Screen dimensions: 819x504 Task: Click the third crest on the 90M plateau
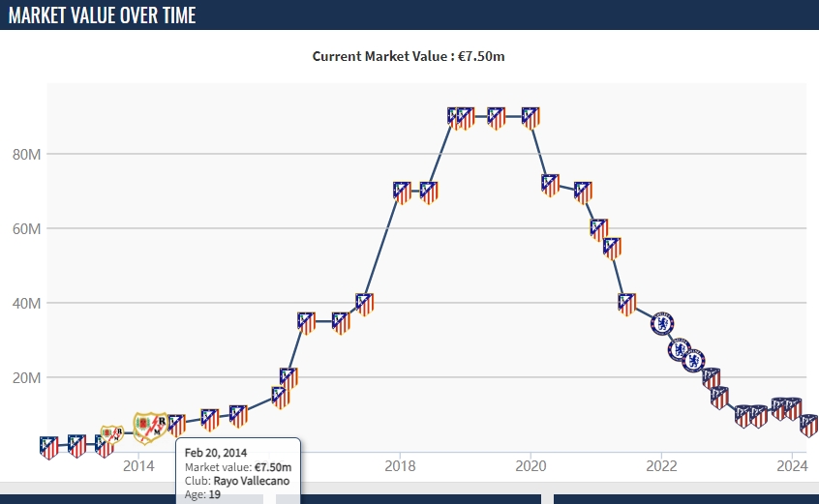pos(497,117)
